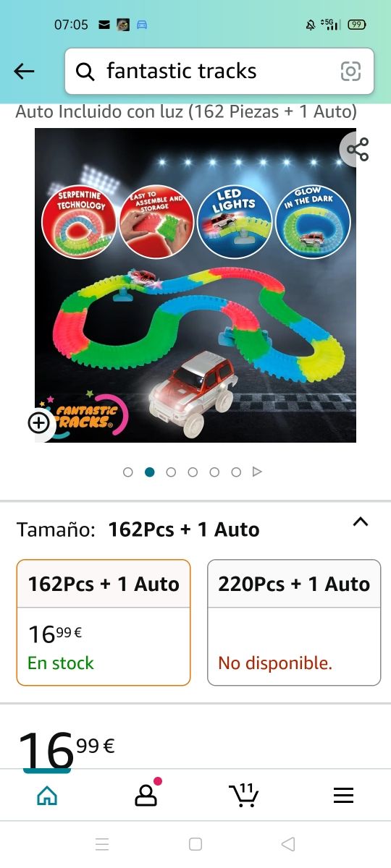Jump to first image dot indicator
Viewport: 391px width, 868px height.
pos(128,472)
